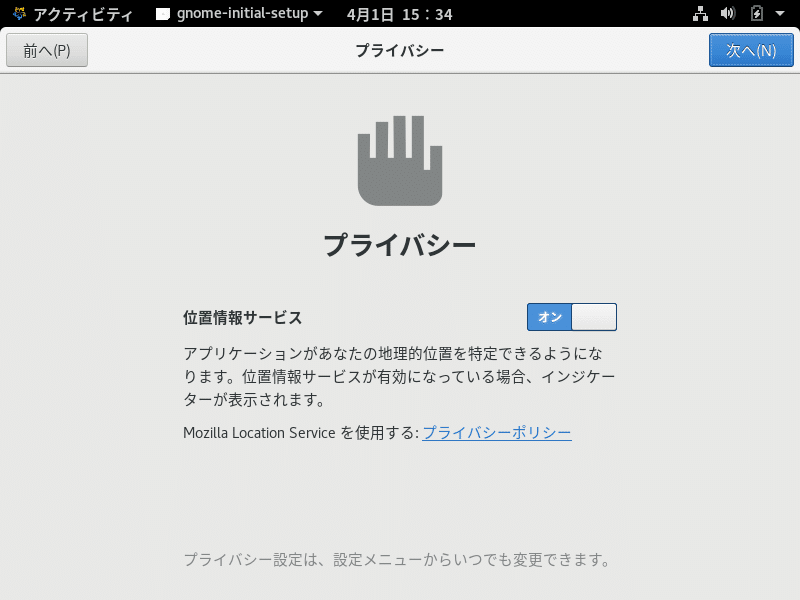
Task: Click the large privacy hand icon
Action: pyautogui.click(x=400, y=161)
